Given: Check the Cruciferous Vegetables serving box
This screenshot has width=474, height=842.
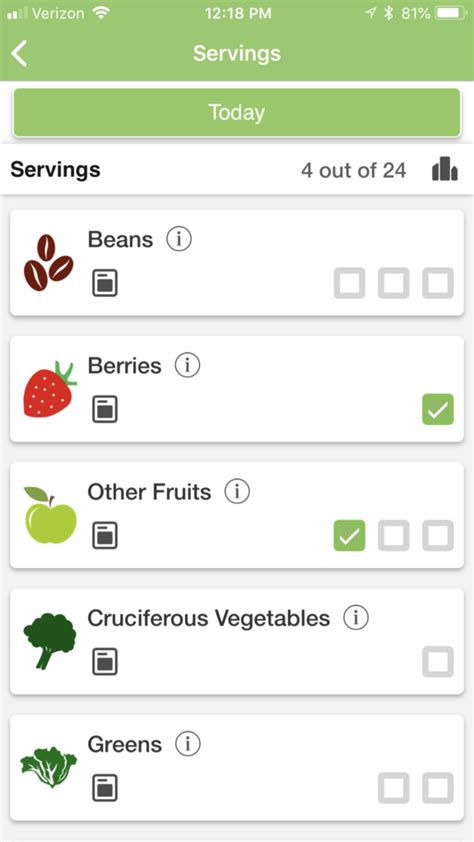Looking at the screenshot, I should tap(437, 662).
